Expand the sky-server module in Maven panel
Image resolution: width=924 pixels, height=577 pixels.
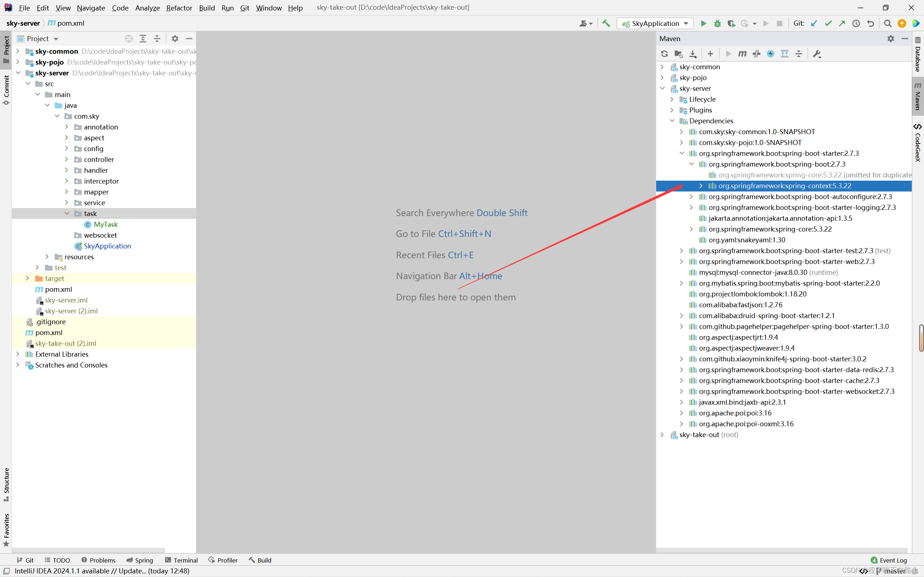(x=663, y=88)
